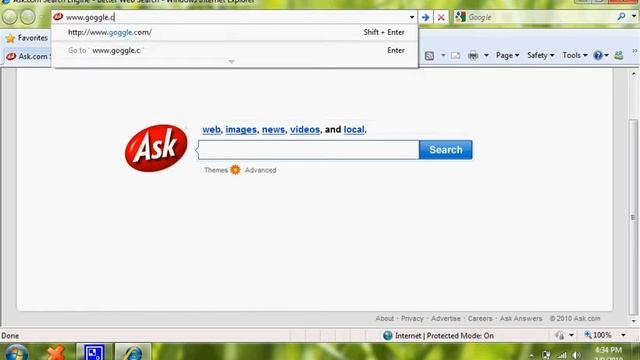This screenshot has height=360, width=640.
Task: Click the orange X taskbar icon
Action: point(56,352)
